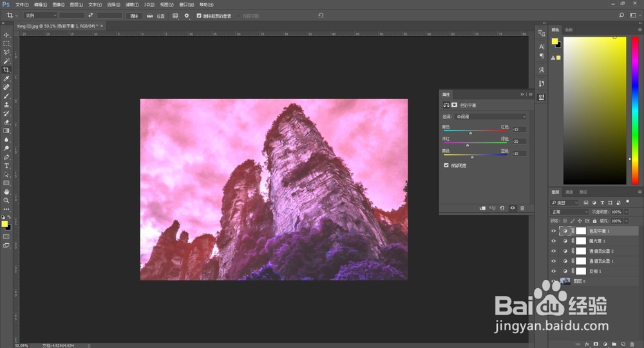Image resolution: width=644 pixels, height=348 pixels.
Task: Select the Brush tool
Action: click(6, 96)
